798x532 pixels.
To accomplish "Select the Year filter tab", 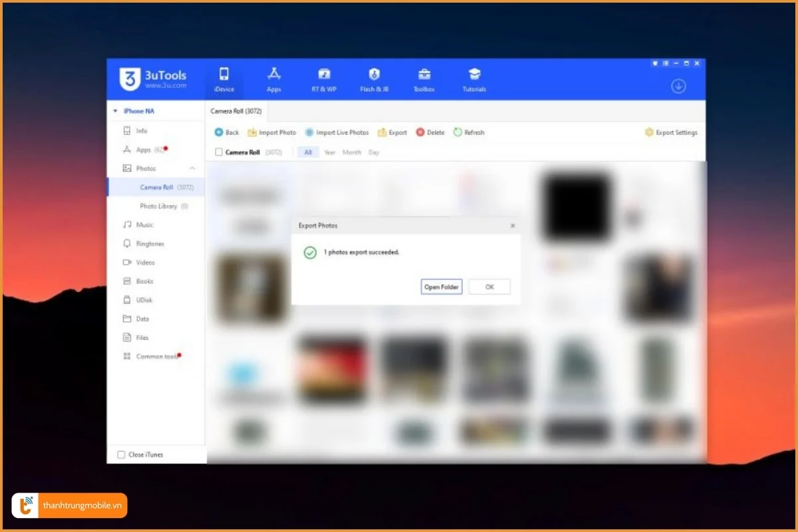I will 330,152.
